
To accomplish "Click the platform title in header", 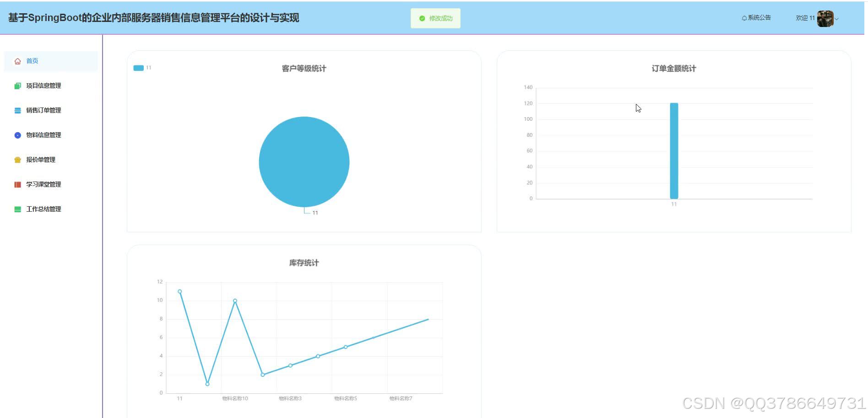I will [153, 18].
